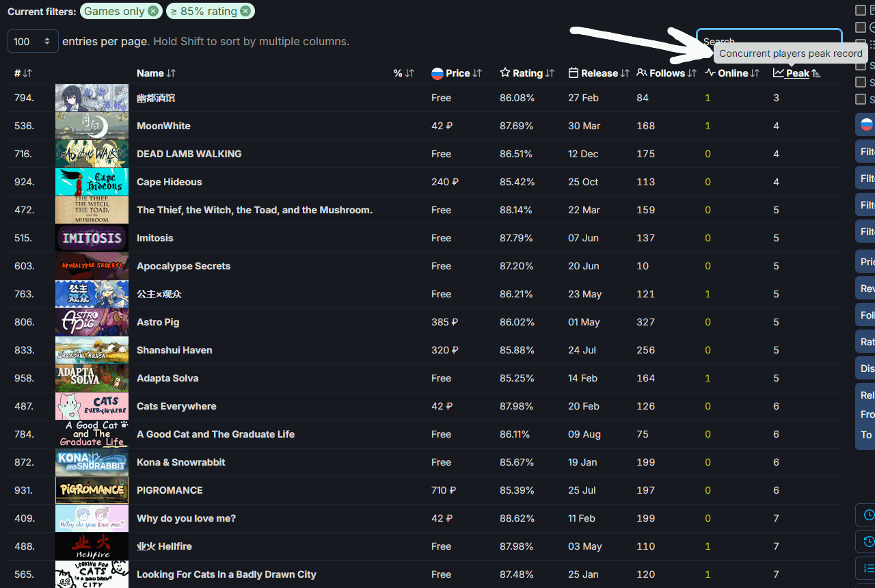This screenshot has height=588, width=875.
Task: Sort by Online using the pulse icon
Action: click(710, 72)
